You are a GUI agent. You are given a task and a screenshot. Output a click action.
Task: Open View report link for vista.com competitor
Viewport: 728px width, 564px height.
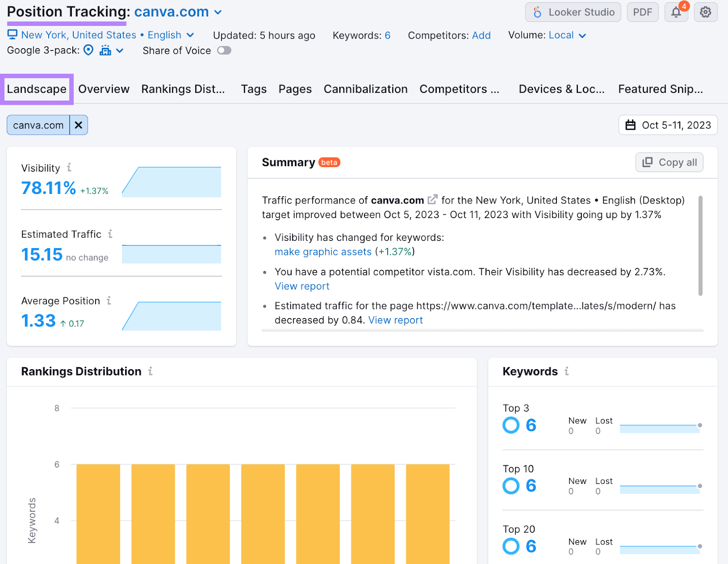tap(302, 286)
